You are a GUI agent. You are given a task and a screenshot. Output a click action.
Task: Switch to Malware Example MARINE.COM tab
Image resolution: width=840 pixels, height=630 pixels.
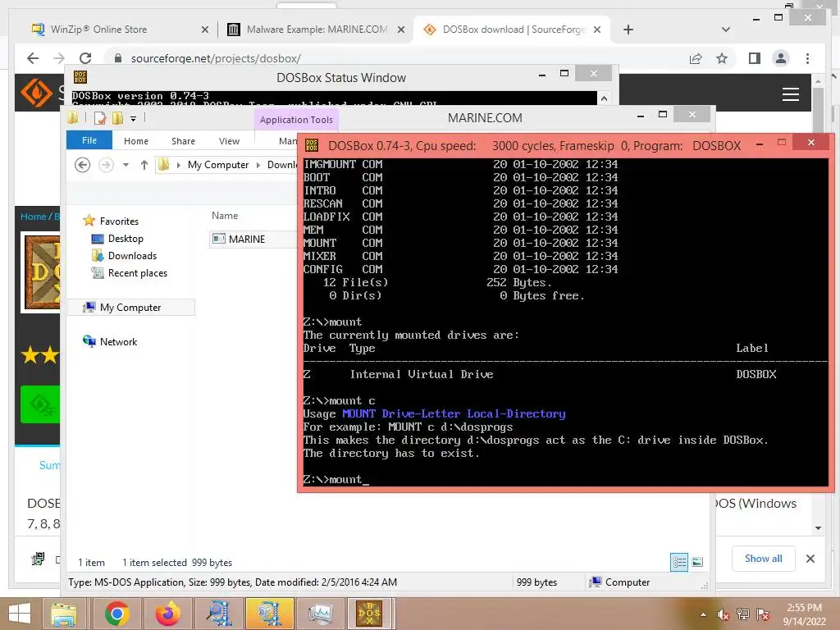(x=316, y=30)
